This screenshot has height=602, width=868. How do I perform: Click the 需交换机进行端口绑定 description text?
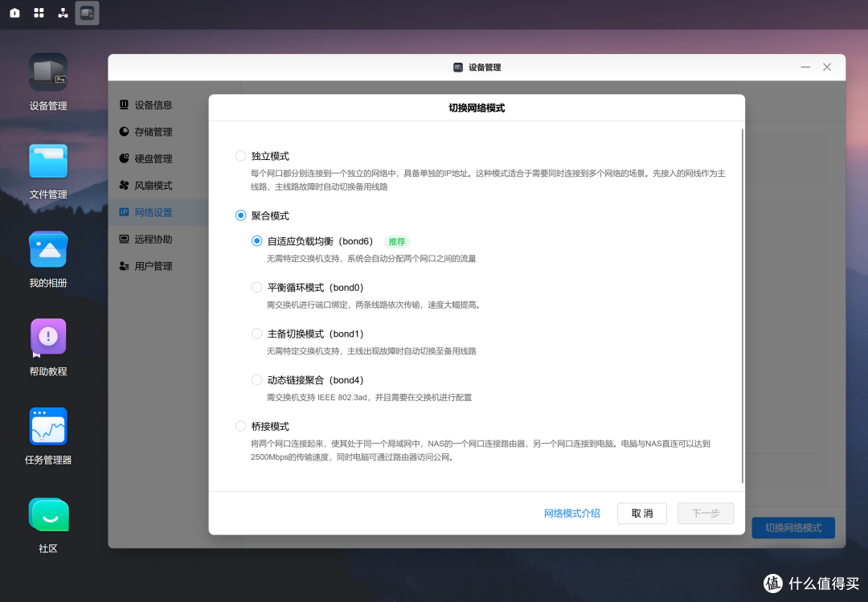(x=374, y=305)
